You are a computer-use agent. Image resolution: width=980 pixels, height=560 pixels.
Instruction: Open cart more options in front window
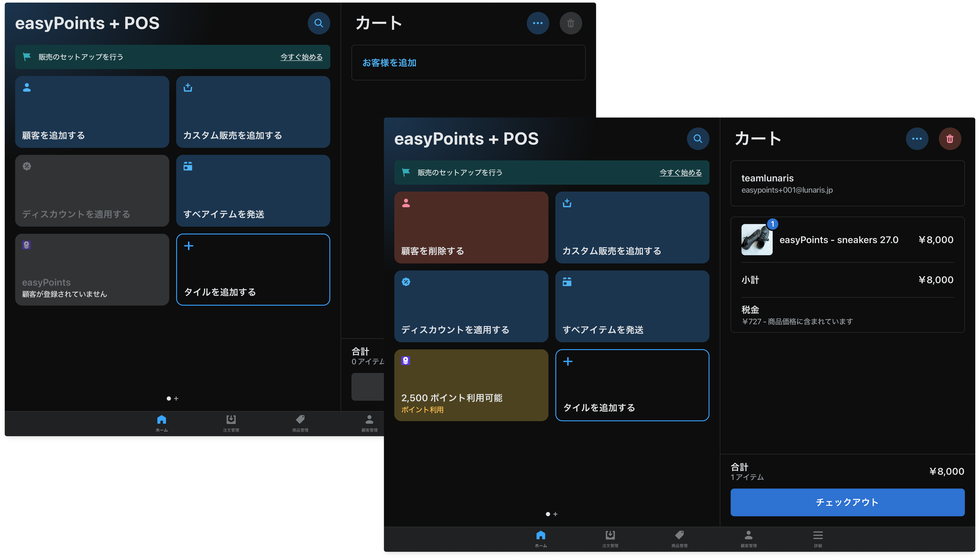917,139
